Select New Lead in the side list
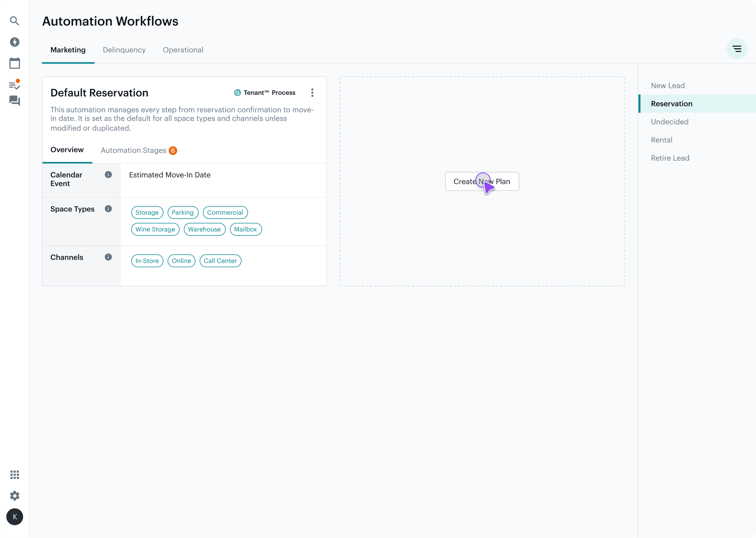Screen dimensions: 756x538 (667, 86)
